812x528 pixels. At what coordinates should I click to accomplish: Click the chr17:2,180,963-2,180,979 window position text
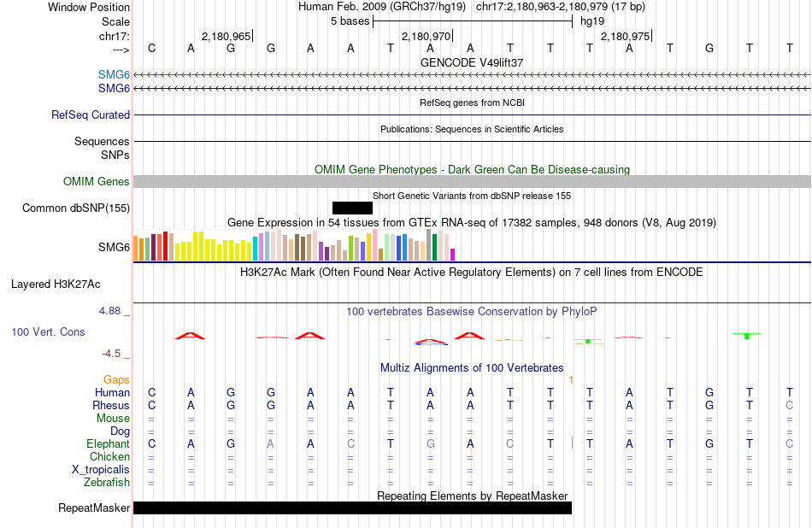tap(561, 7)
